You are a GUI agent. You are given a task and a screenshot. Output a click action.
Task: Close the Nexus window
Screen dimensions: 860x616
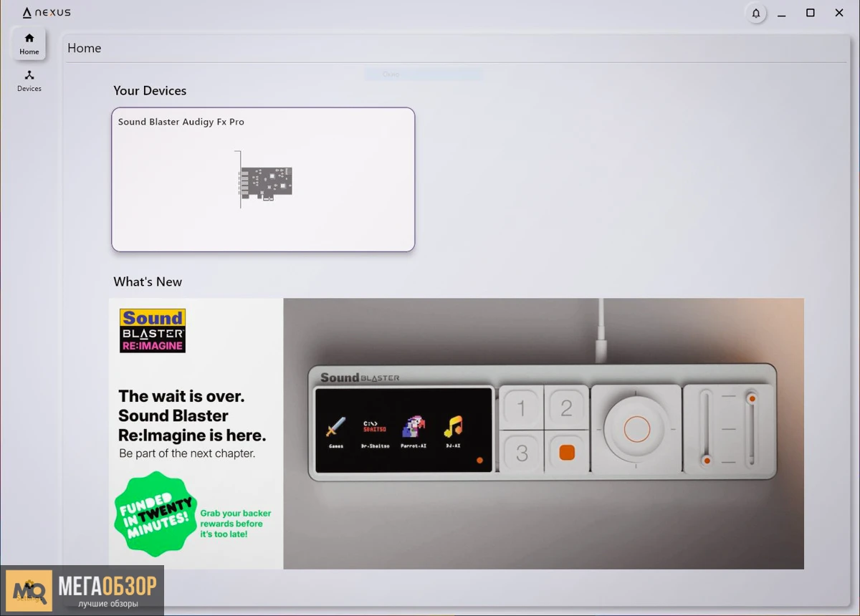839,13
